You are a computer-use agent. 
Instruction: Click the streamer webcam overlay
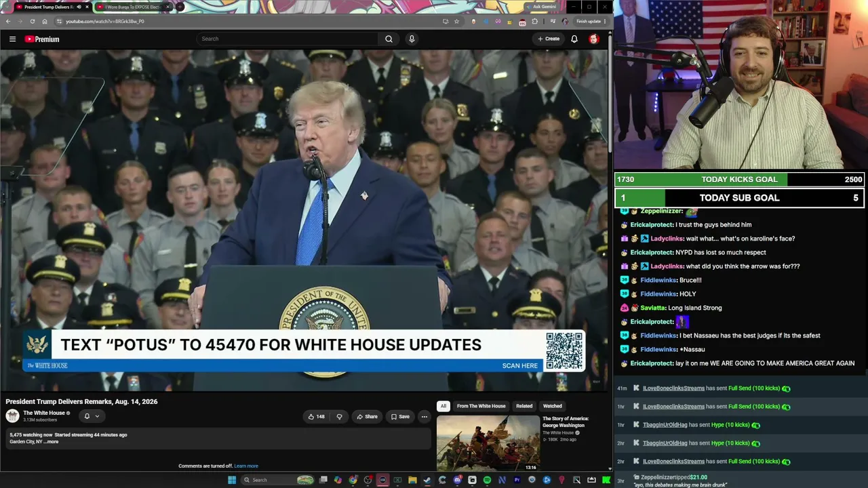click(741, 84)
